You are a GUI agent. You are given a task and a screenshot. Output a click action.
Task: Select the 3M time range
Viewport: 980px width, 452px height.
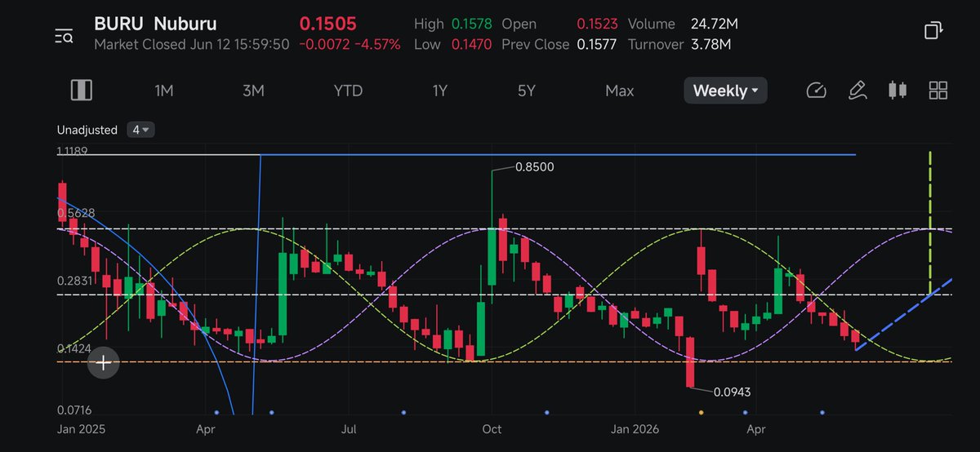pos(253,91)
